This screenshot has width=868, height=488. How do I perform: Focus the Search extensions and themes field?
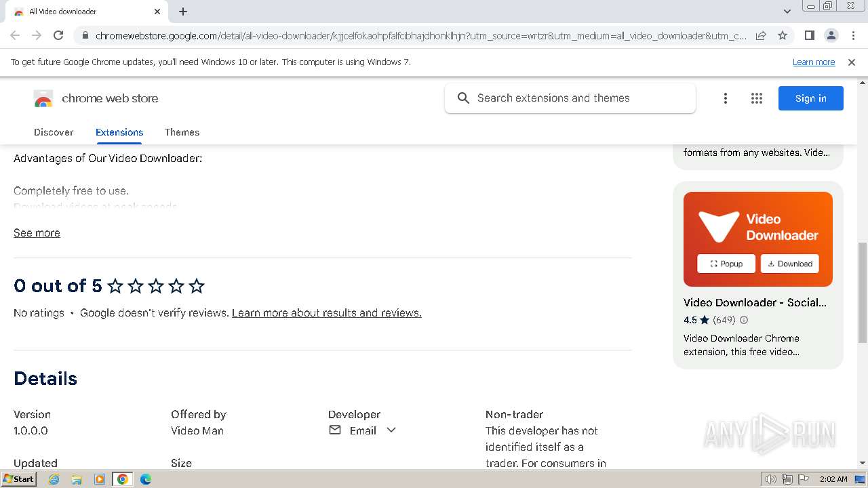[570, 98]
